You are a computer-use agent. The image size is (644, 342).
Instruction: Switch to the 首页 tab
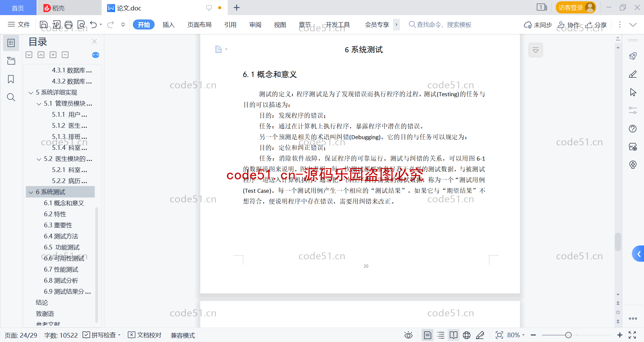[x=18, y=8]
